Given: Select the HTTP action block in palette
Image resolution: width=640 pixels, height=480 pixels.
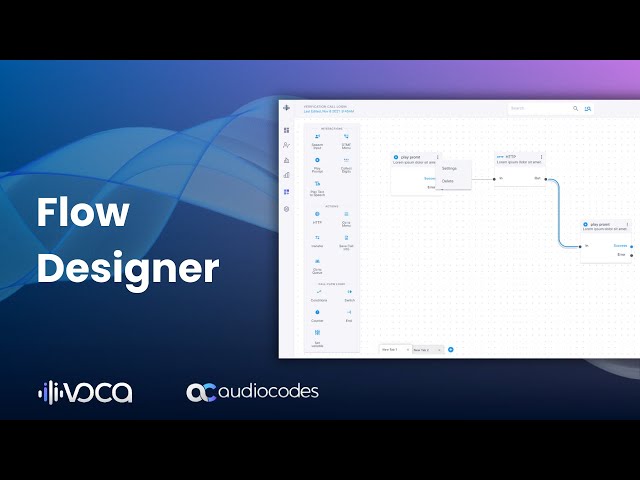Looking at the screenshot, I should tap(317, 218).
